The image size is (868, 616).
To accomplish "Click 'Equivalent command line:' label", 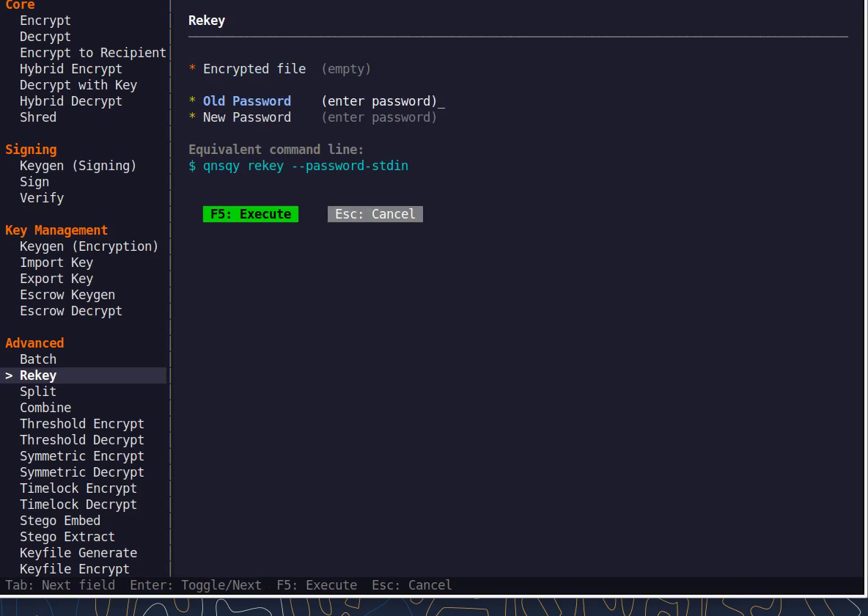I will [x=276, y=150].
